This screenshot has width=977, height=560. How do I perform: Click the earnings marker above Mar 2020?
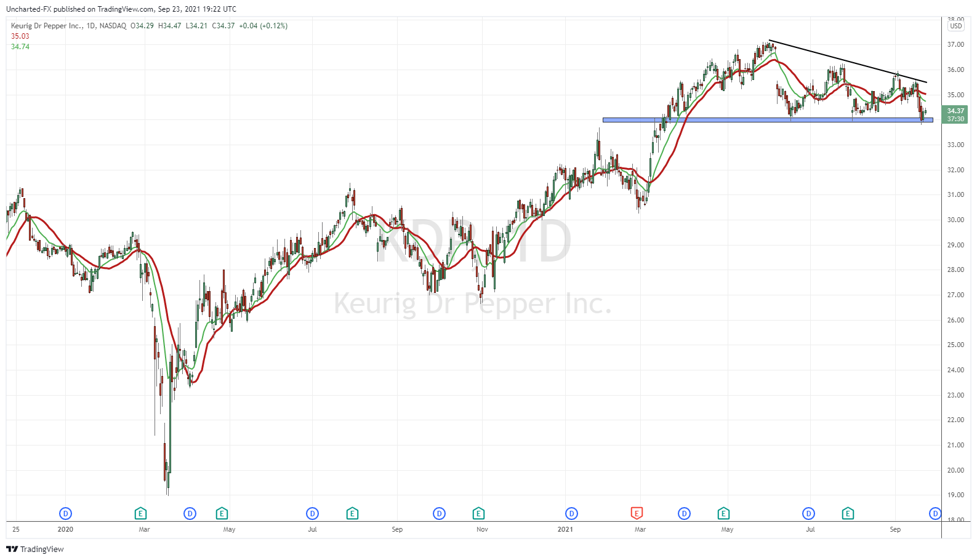(140, 513)
